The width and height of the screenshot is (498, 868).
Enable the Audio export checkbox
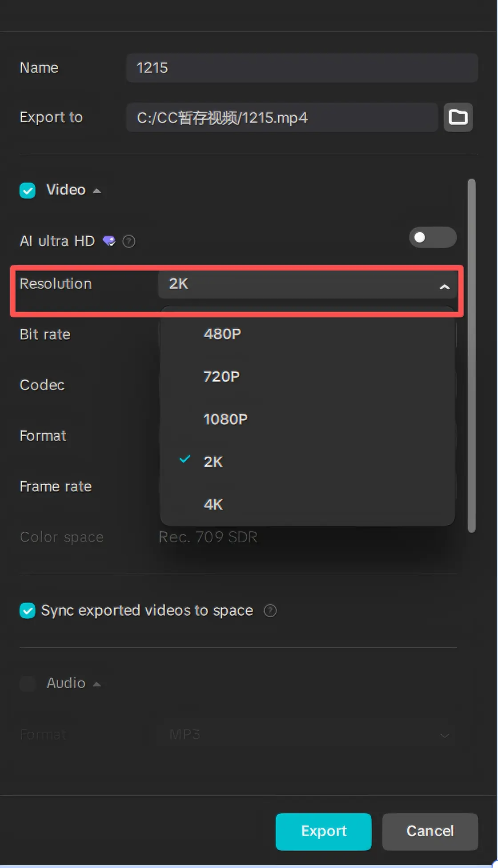pyautogui.click(x=27, y=684)
